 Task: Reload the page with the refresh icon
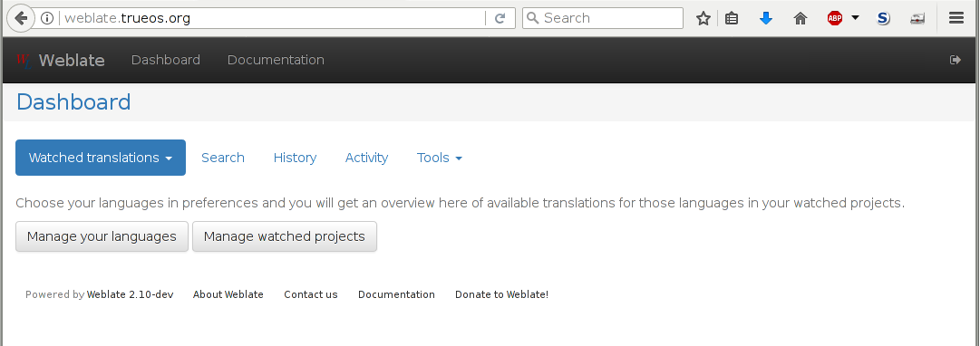point(500,18)
